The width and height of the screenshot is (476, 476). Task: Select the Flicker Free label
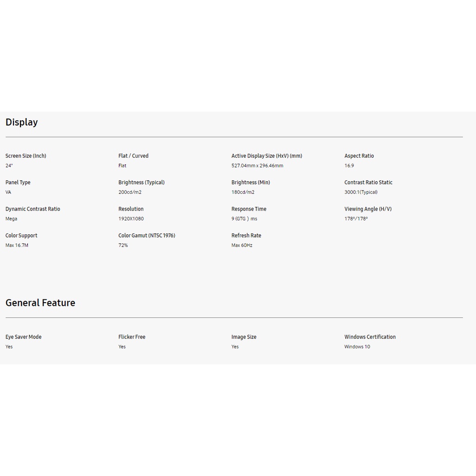(x=132, y=337)
